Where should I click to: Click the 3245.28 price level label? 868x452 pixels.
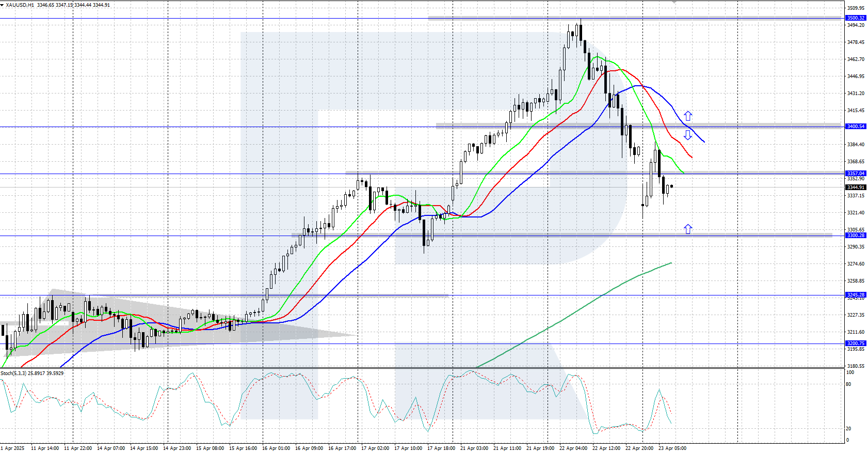856,295
